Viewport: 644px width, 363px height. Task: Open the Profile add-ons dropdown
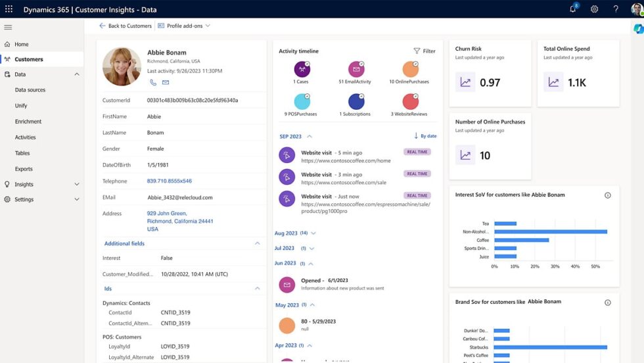[184, 26]
